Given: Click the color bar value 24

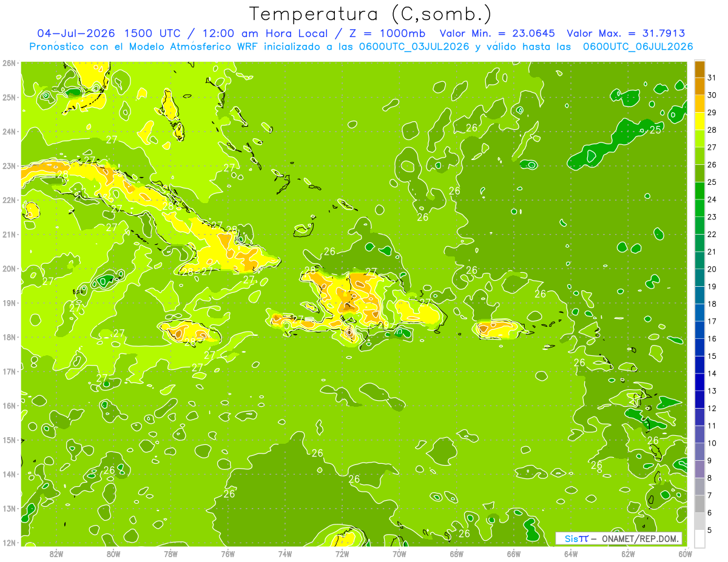Looking at the screenshot, I should [712, 199].
